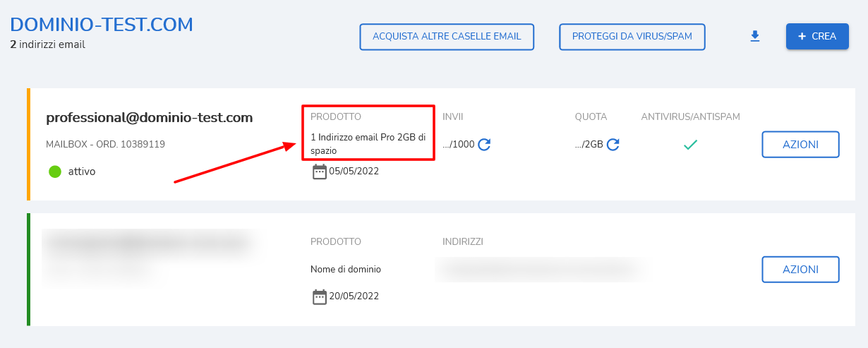Viewport: 868px width, 348px height.
Task: Open AZIONI for the Nome di dominio row
Action: tap(800, 270)
